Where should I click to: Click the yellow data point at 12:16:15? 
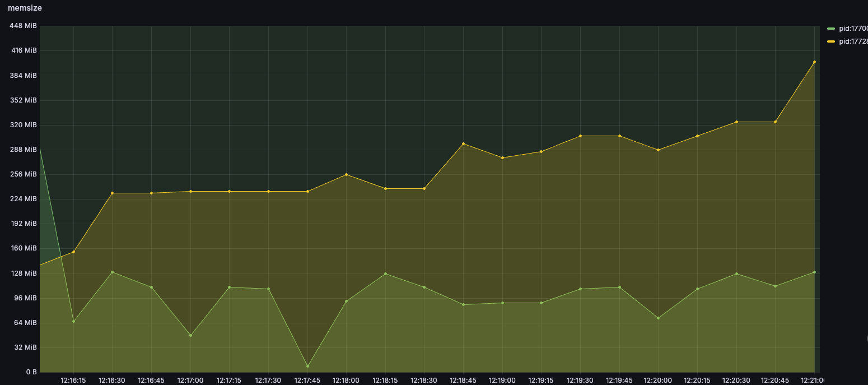(73, 252)
